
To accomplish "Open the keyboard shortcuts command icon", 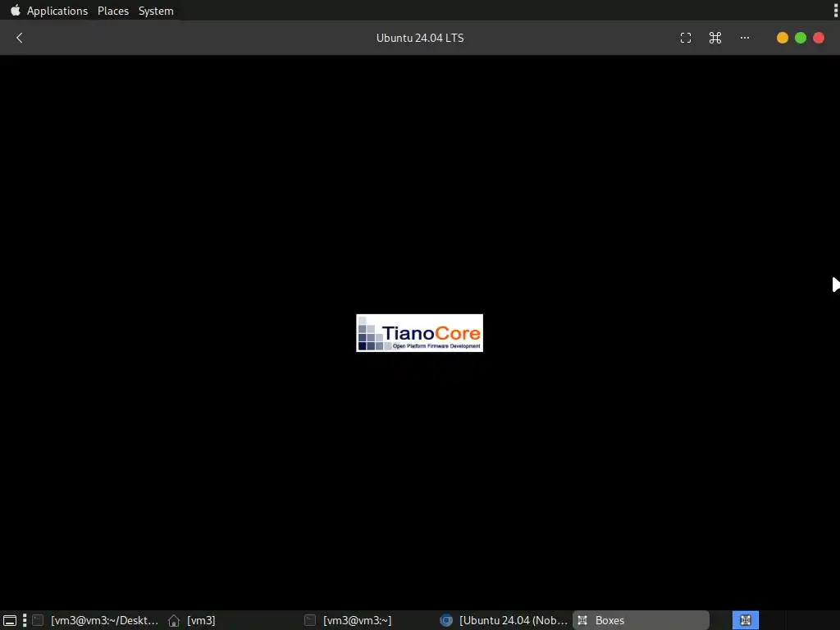I will 715,38.
